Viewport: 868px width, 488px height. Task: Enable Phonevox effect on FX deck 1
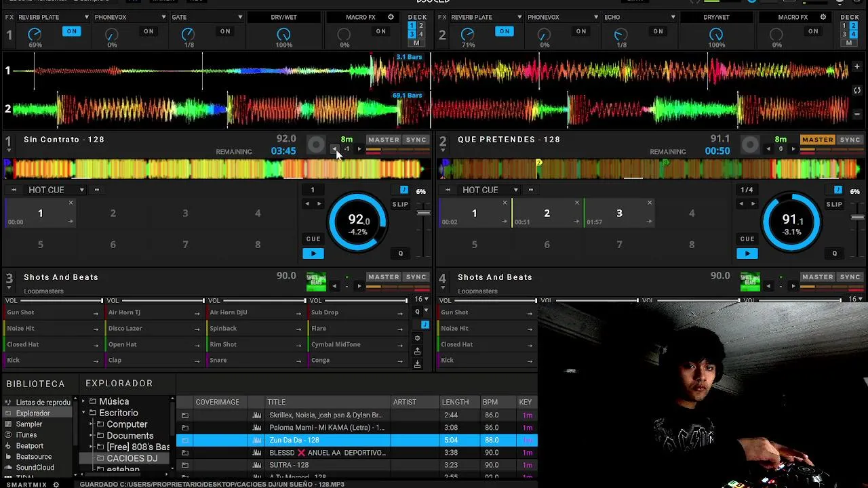point(149,31)
